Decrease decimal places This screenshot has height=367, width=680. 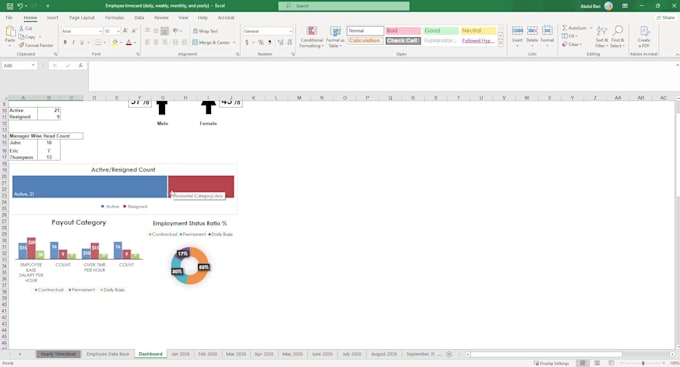pyautogui.click(x=289, y=43)
